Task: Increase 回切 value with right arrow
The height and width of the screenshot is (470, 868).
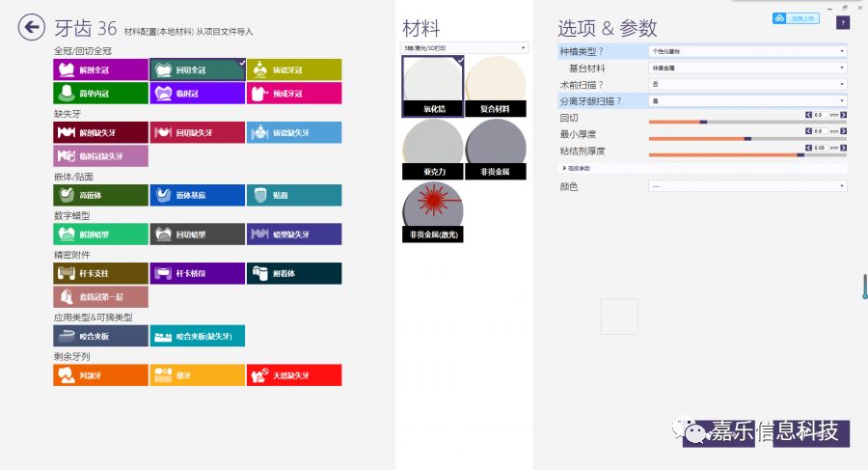Action: tap(843, 115)
